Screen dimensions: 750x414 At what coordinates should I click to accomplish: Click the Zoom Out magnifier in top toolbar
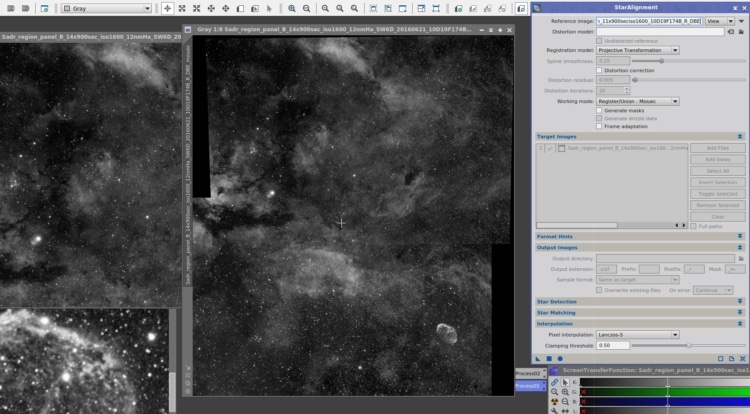click(x=306, y=9)
